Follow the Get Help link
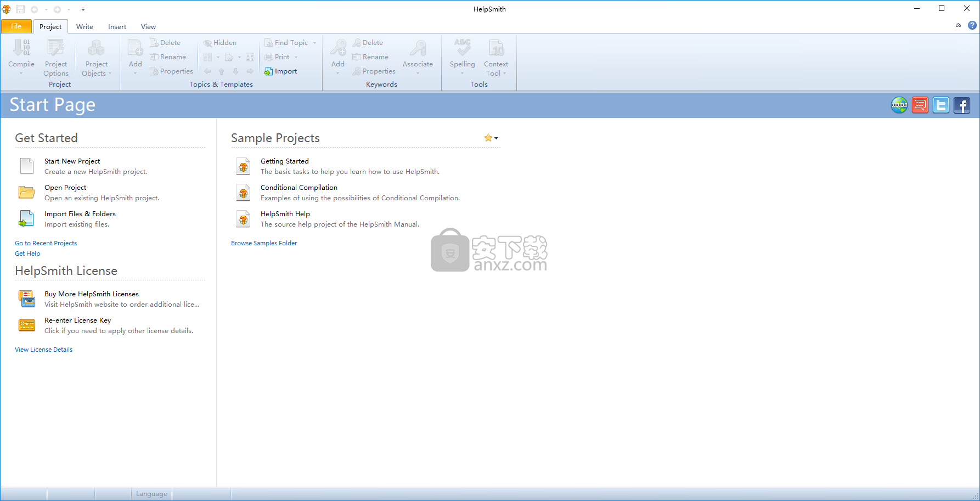980x501 pixels. [x=27, y=254]
